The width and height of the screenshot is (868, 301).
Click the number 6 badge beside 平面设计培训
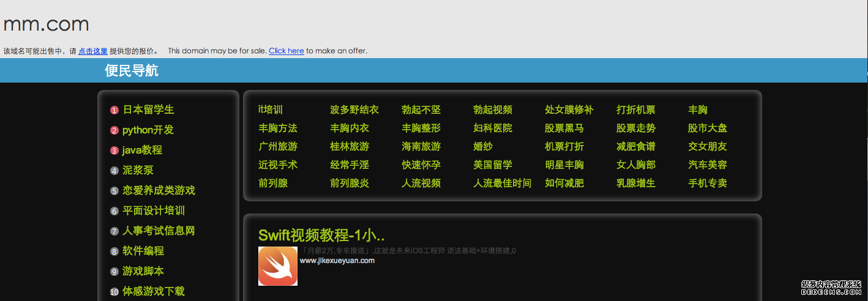coord(114,211)
